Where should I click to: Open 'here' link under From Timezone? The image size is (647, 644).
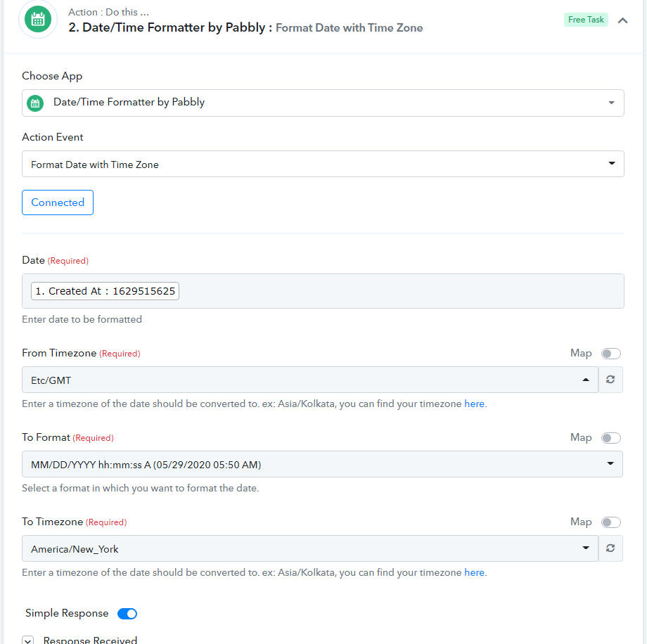click(474, 404)
